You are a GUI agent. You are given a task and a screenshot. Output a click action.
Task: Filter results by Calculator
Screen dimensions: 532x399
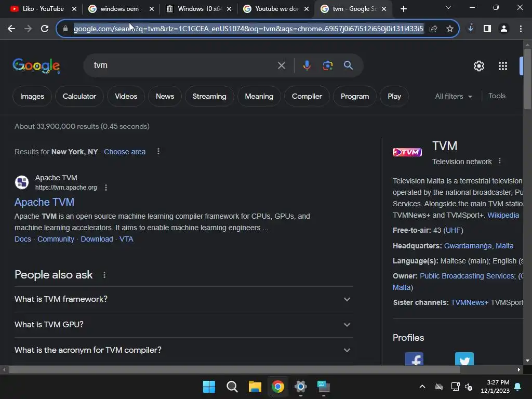[x=79, y=96]
